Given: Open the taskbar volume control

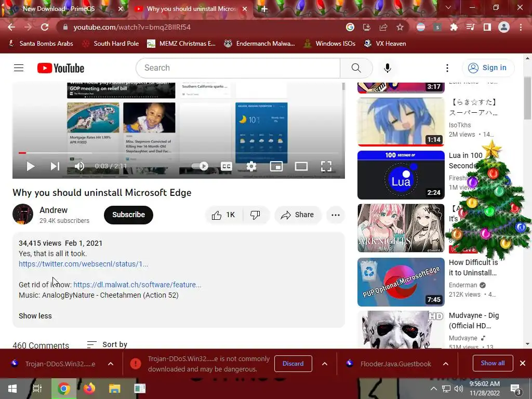Looking at the screenshot, I should tap(458, 389).
